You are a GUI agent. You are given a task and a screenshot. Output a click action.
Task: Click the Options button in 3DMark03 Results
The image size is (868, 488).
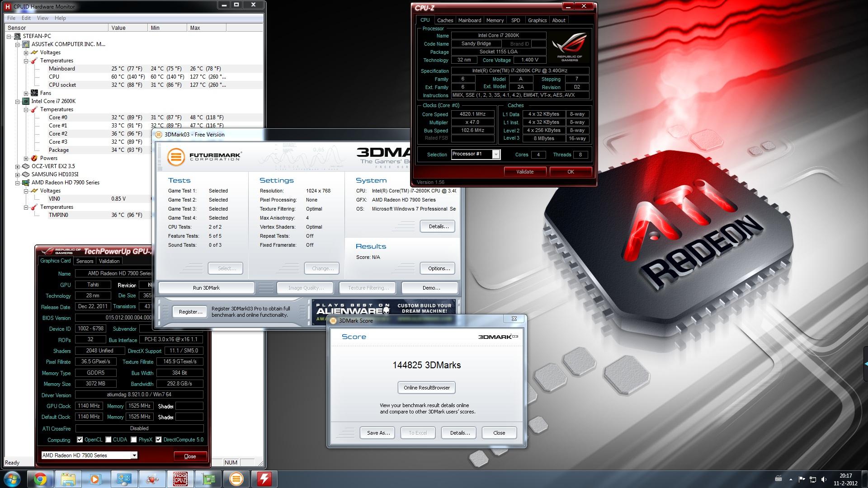[x=438, y=268]
